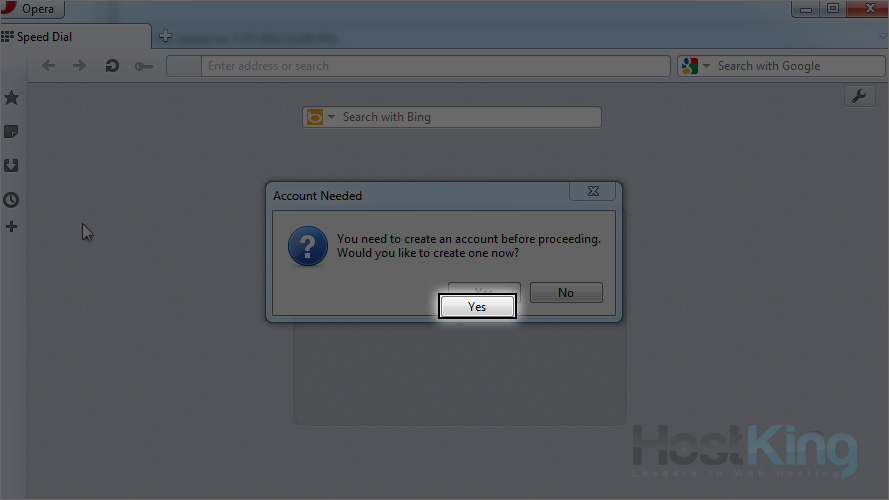Open the Bookmarks star panel icon
Image resolution: width=889 pixels, height=500 pixels.
(11, 98)
